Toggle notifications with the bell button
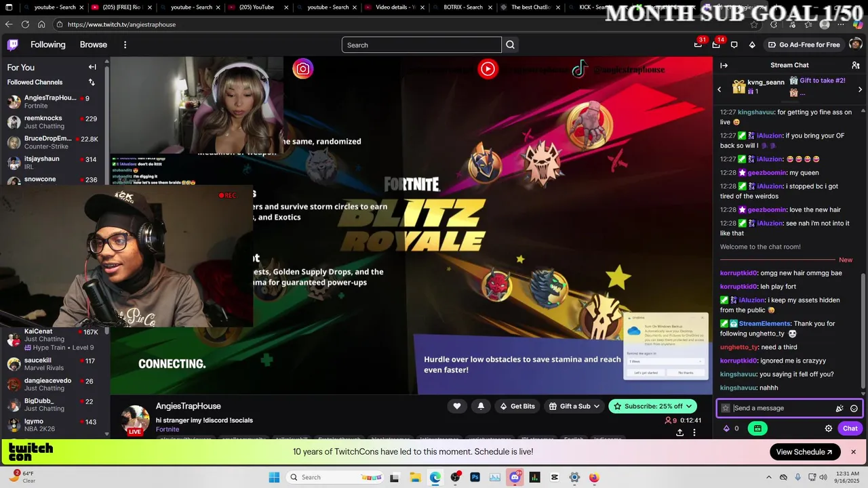The width and height of the screenshot is (868, 488). pyautogui.click(x=481, y=406)
